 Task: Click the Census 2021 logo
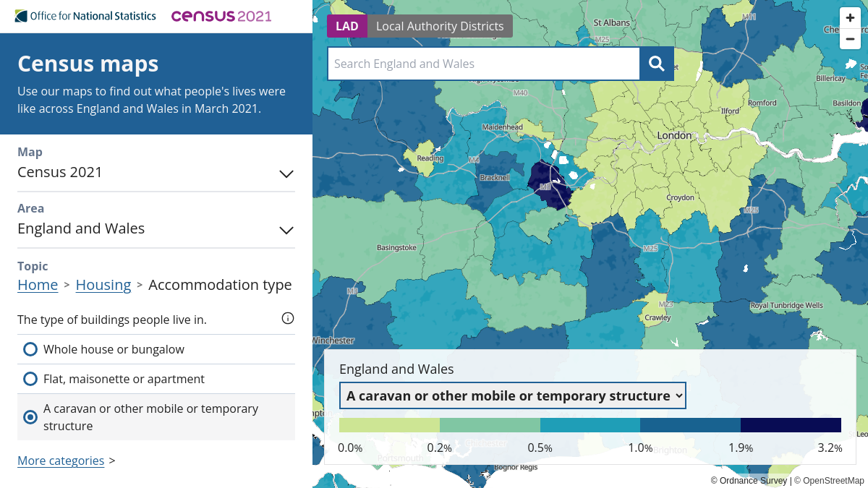coord(221,16)
